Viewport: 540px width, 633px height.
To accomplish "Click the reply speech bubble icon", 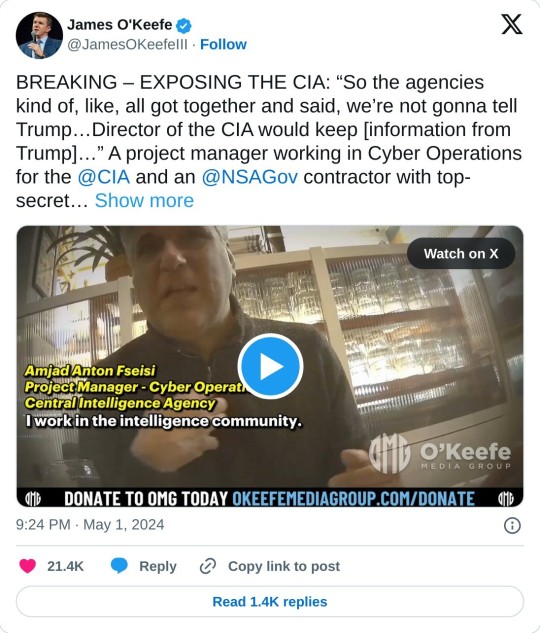I will click(119, 566).
